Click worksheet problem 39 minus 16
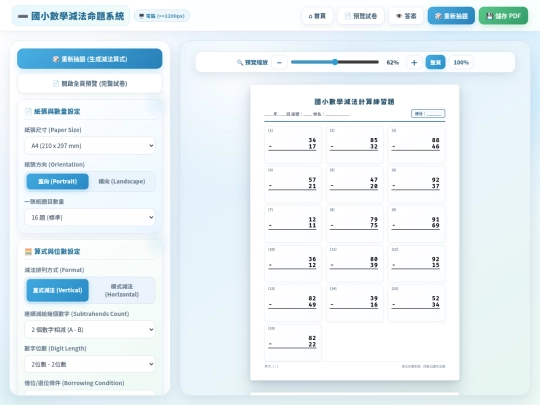This screenshot has width=540, height=405. pyautogui.click(x=354, y=303)
